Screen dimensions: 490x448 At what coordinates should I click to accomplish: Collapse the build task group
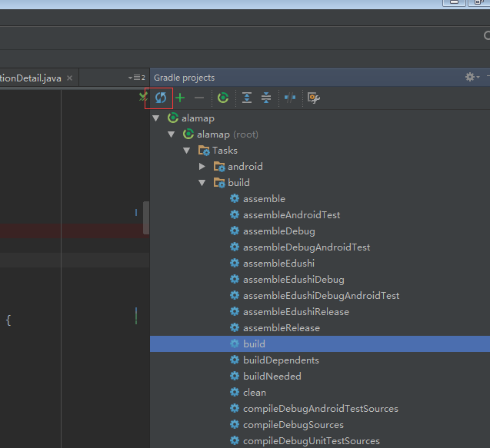click(202, 183)
